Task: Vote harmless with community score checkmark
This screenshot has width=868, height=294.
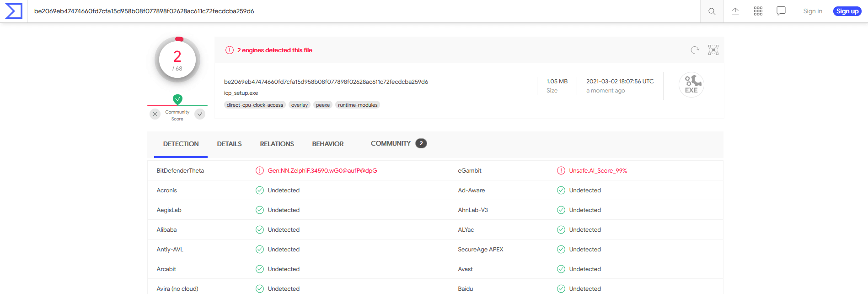Action: [x=200, y=114]
